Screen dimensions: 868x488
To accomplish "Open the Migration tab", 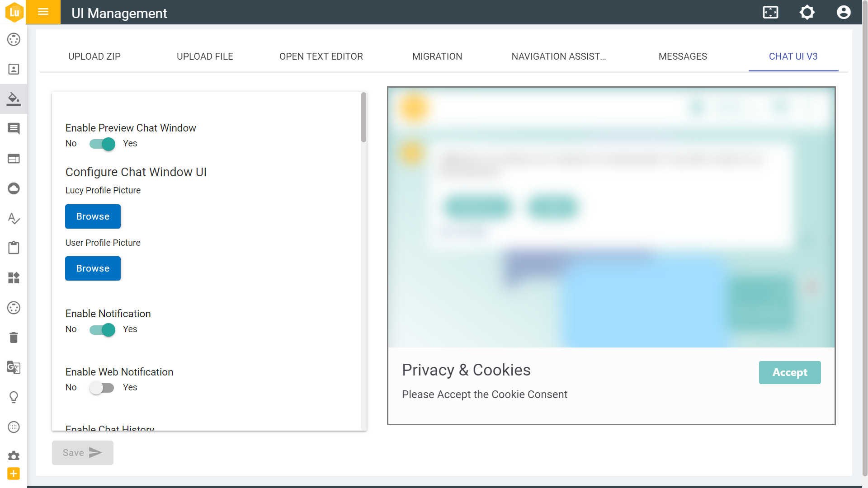I will click(x=437, y=56).
